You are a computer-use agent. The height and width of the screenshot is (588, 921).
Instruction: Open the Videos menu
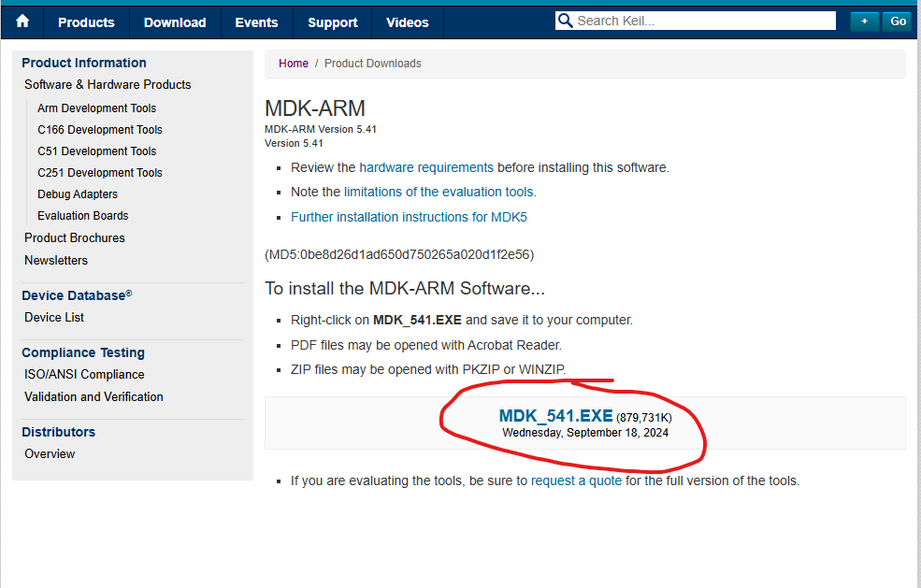coord(408,22)
